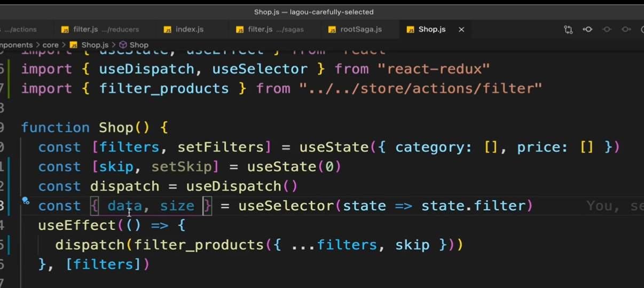The width and height of the screenshot is (644, 288).
Task: Click the price key in useState object
Action: [x=539, y=147]
